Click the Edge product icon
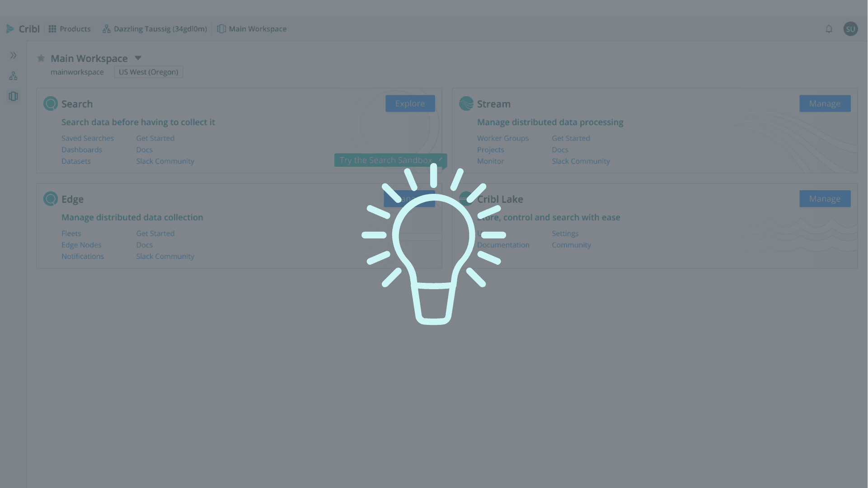Image resolution: width=868 pixels, height=488 pixels. click(x=51, y=199)
